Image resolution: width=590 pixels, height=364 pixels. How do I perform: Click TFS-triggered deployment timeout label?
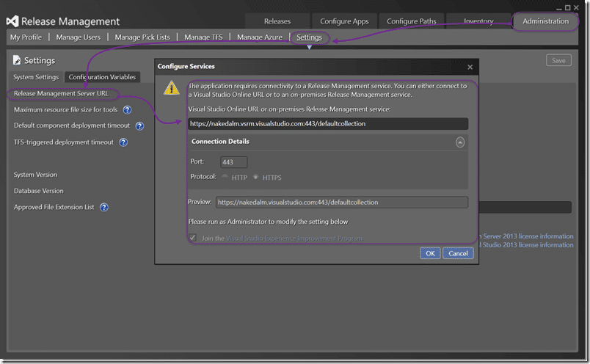[64, 142]
